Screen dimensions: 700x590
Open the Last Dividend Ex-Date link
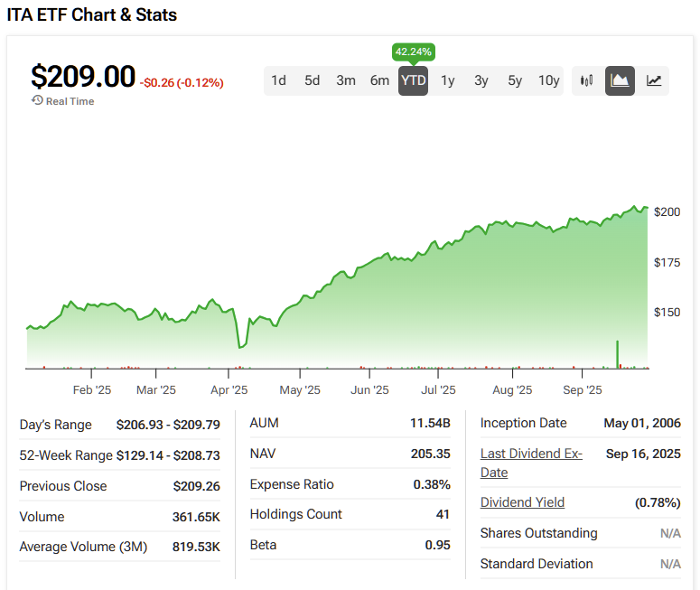(531, 461)
